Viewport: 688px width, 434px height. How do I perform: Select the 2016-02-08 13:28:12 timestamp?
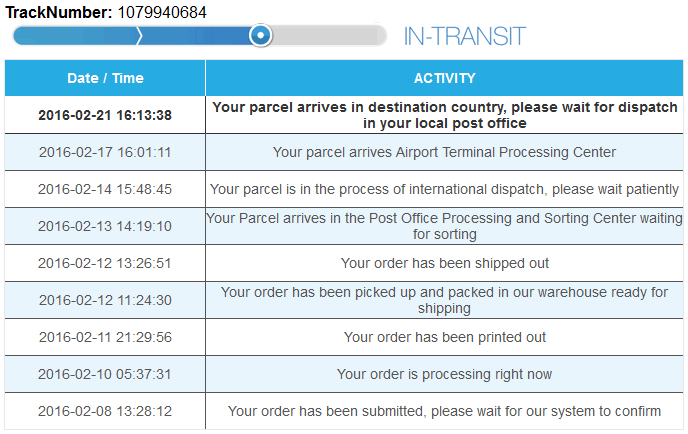pyautogui.click(x=105, y=411)
